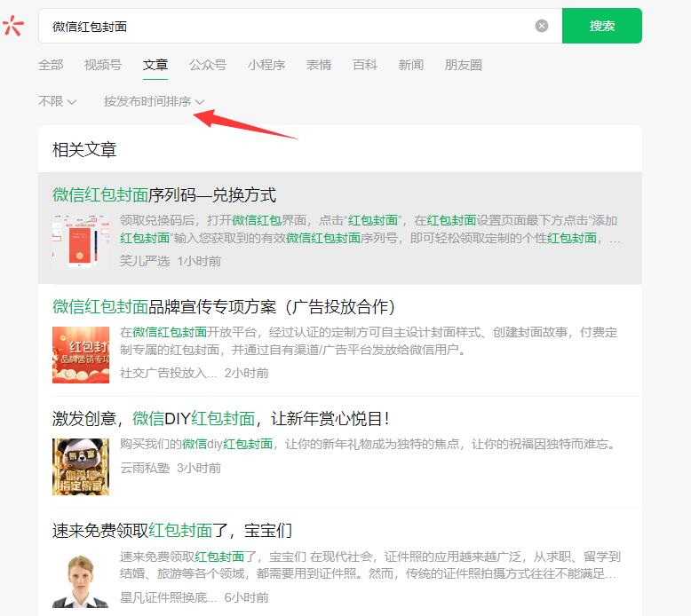Click the green 搜索 button

point(602,26)
